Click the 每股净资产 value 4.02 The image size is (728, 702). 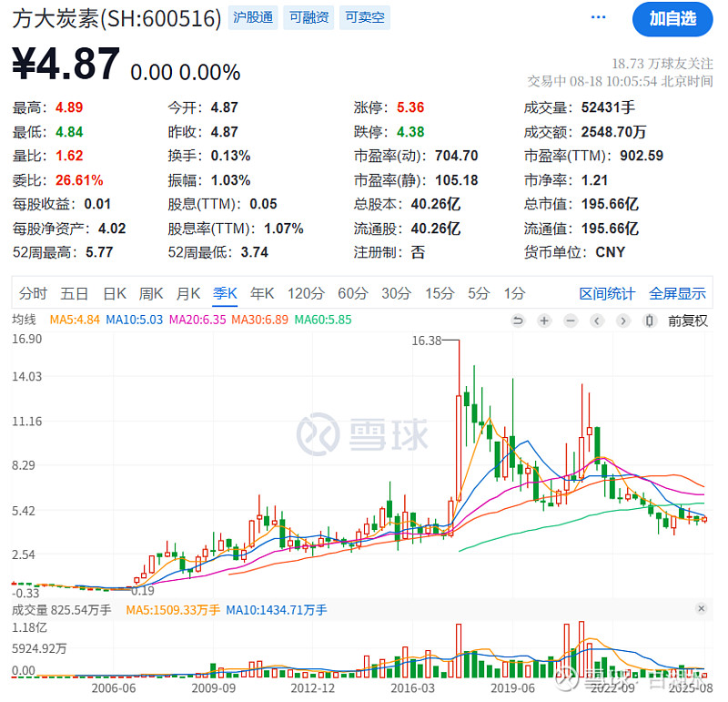click(x=112, y=229)
